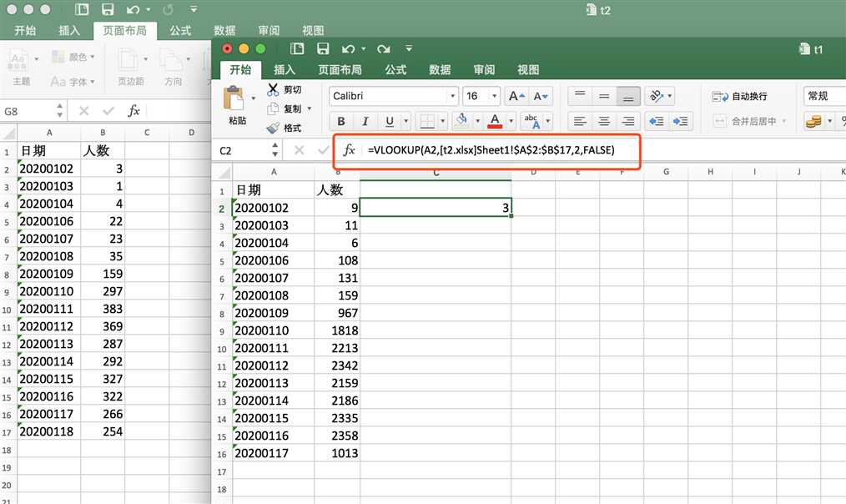Screen dimensions: 846x504
Task: Toggle italic formatting
Action: [x=365, y=121]
